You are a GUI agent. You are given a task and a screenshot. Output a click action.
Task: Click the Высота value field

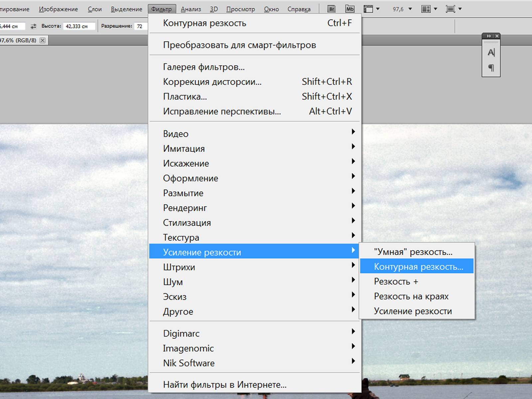pyautogui.click(x=79, y=26)
